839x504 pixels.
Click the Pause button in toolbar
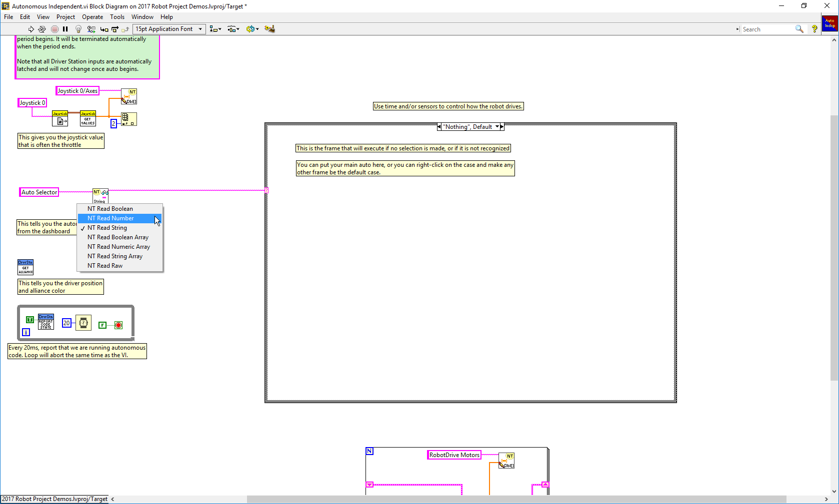[65, 29]
